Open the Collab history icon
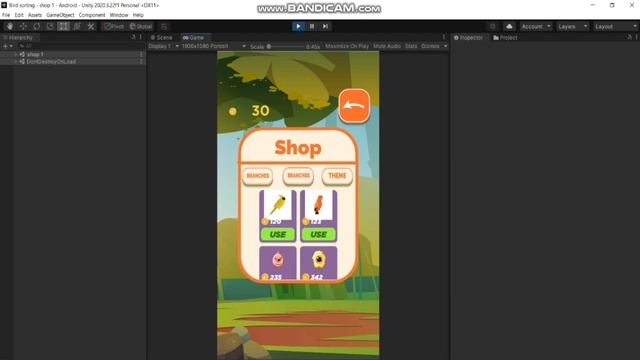Viewport: 640px width, 360px height. click(493, 27)
